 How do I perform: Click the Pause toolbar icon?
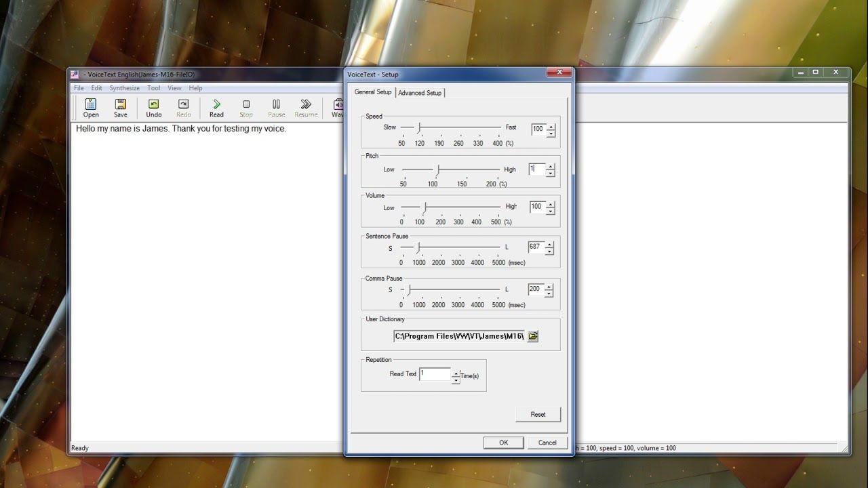[x=276, y=104]
